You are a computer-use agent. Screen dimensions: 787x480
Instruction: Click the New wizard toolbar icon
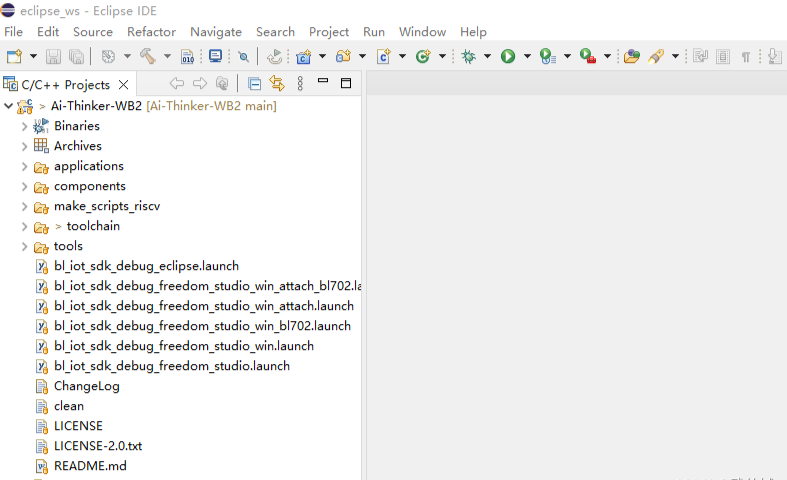point(14,56)
